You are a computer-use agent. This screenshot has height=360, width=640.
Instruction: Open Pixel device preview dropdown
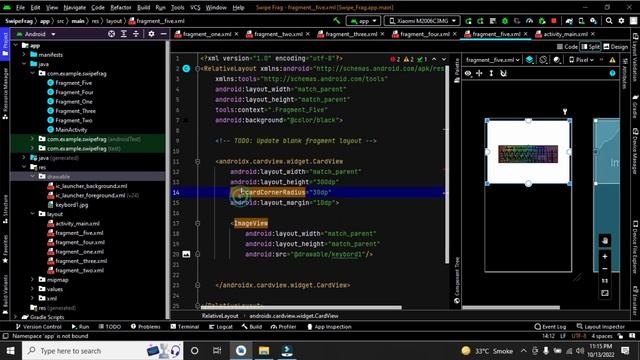[x=582, y=60]
